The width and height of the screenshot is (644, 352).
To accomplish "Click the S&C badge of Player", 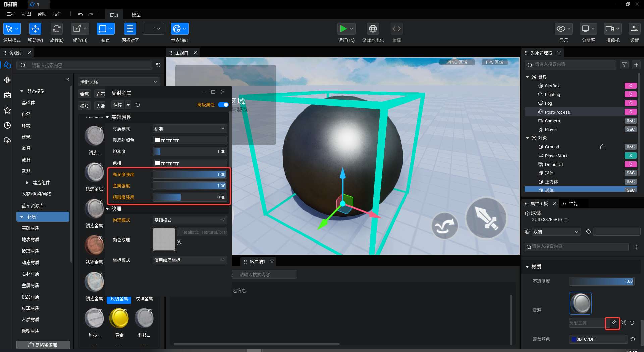I will coord(631,129).
